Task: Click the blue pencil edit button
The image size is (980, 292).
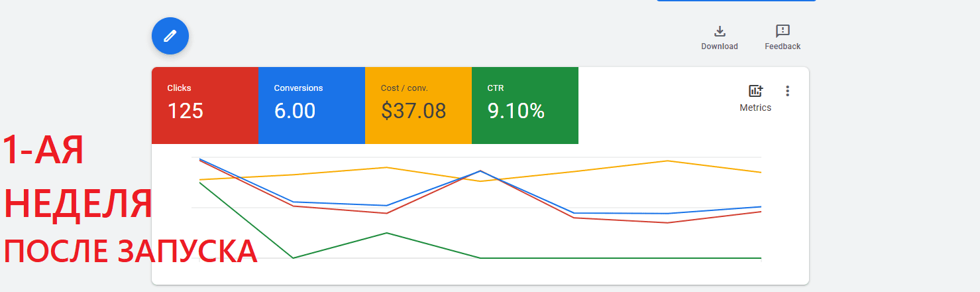Action: [170, 36]
